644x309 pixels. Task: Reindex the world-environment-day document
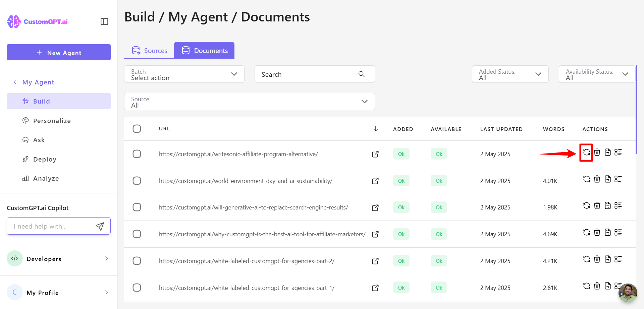586,179
